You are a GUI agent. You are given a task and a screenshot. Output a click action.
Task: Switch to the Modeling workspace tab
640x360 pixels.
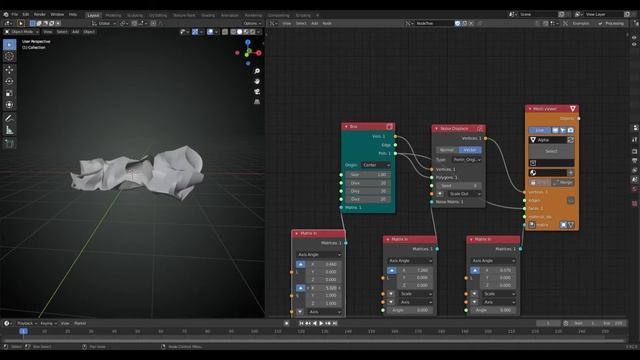click(x=113, y=15)
